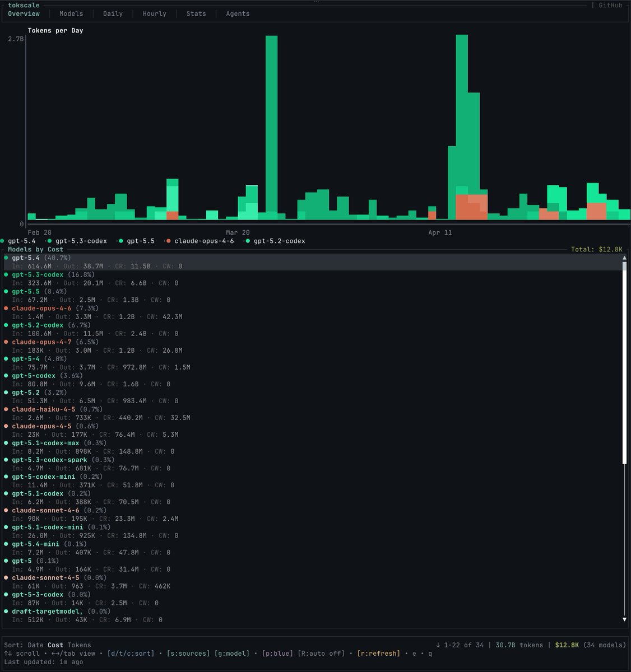Select the gpt-5-codex-mini row
This screenshot has width=631, height=672.
(x=313, y=480)
